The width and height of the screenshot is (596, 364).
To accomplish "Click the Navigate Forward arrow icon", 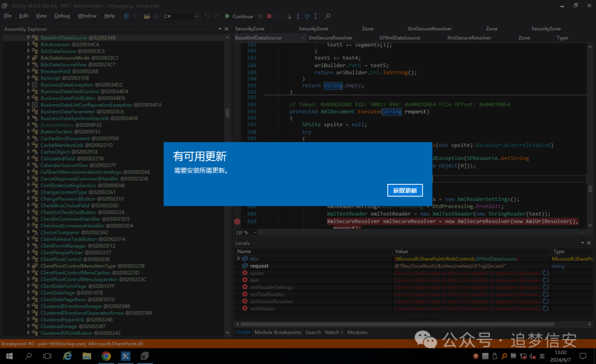I will pyautogui.click(x=135, y=16).
